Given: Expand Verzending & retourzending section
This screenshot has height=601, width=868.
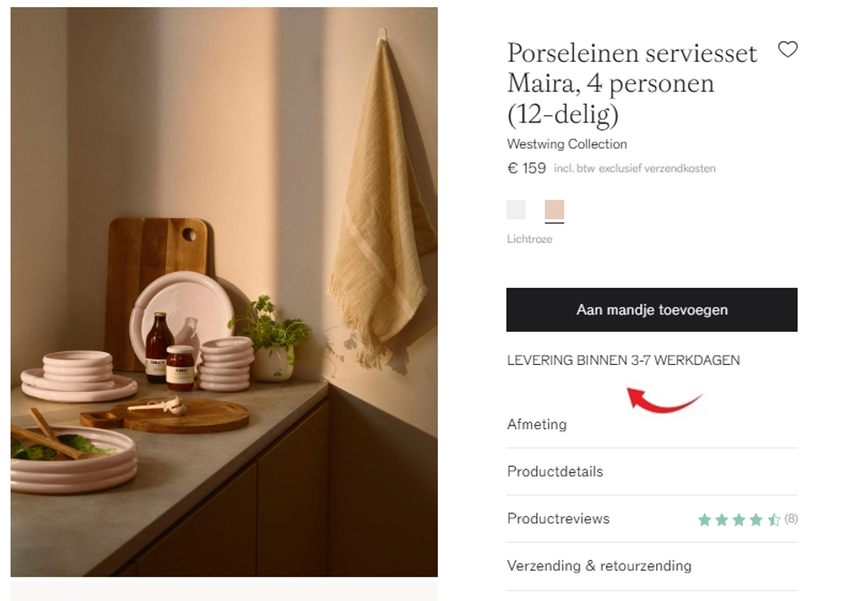Looking at the screenshot, I should point(652,565).
